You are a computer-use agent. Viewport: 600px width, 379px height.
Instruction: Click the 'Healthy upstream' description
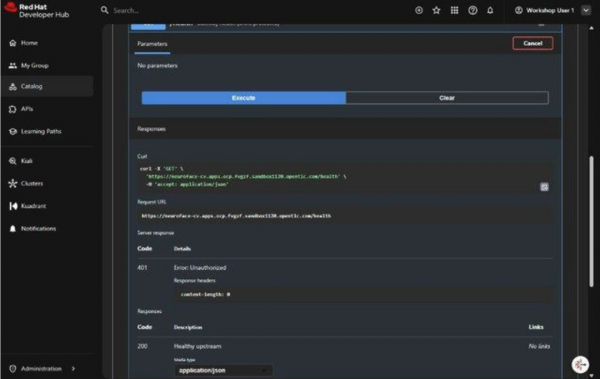(197, 346)
